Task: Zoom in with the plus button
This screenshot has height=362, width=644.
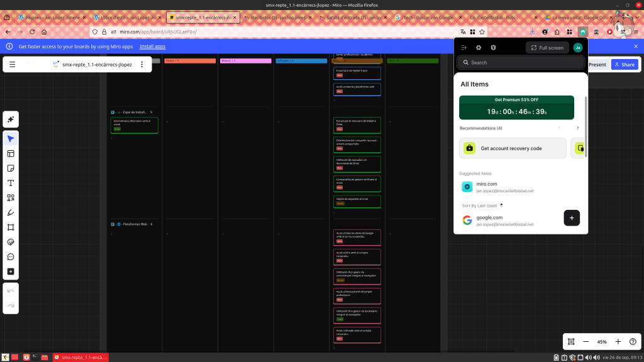Action: (618, 342)
